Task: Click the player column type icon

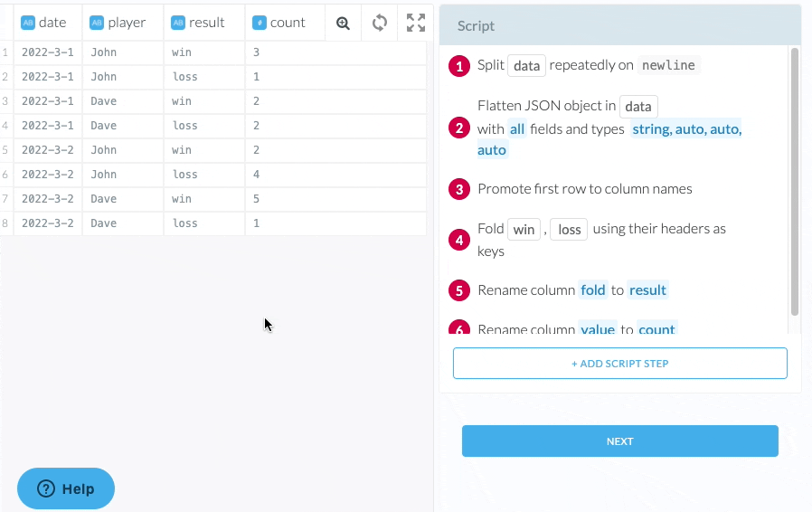Action: (97, 23)
